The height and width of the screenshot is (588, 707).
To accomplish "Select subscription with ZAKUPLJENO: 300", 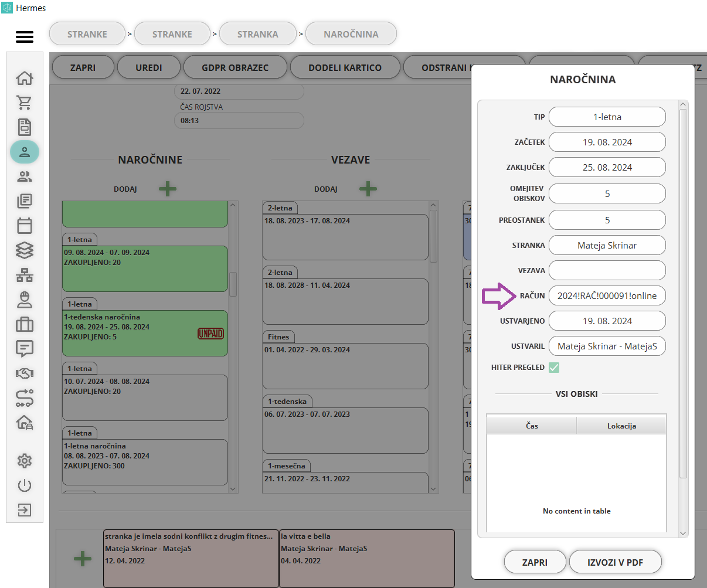I will (145, 462).
